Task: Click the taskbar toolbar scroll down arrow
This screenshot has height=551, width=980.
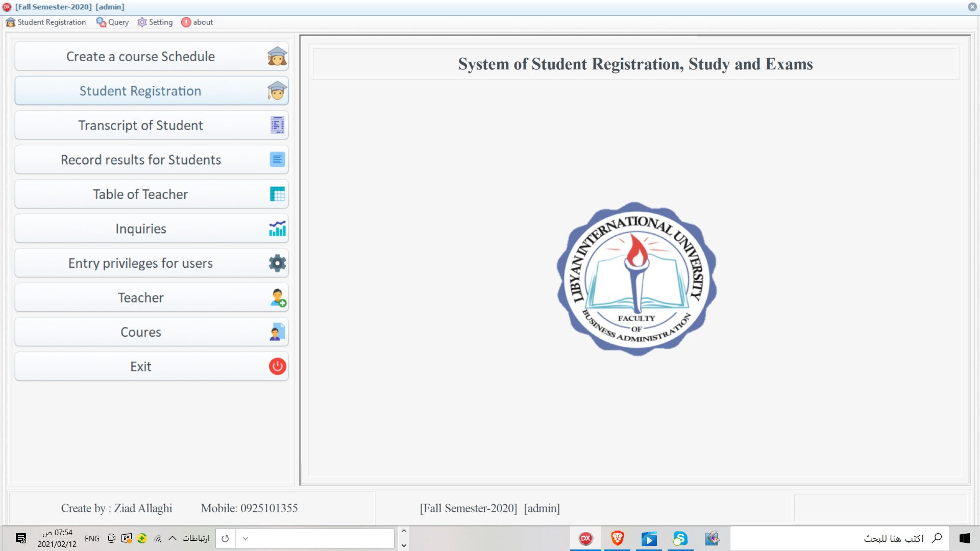Action: (404, 545)
